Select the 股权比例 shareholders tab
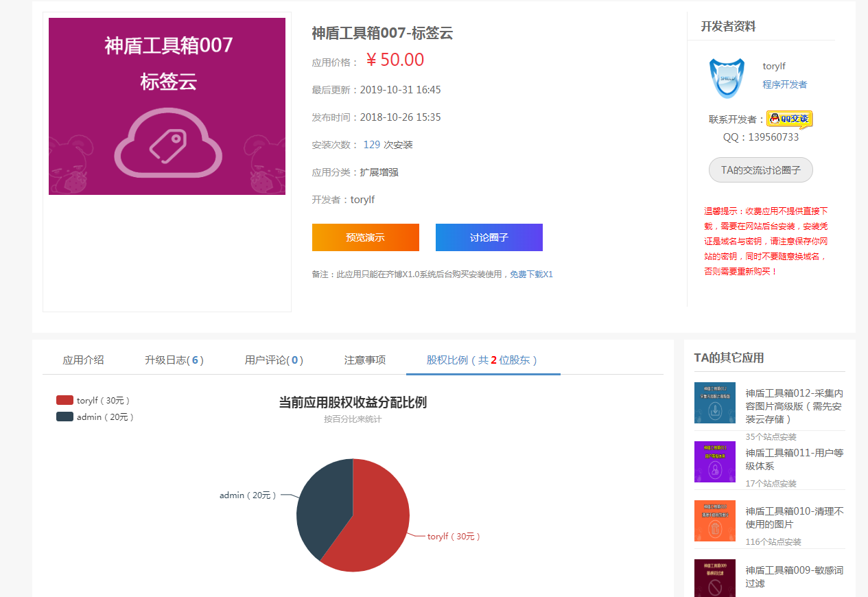The width and height of the screenshot is (868, 597). tap(482, 360)
